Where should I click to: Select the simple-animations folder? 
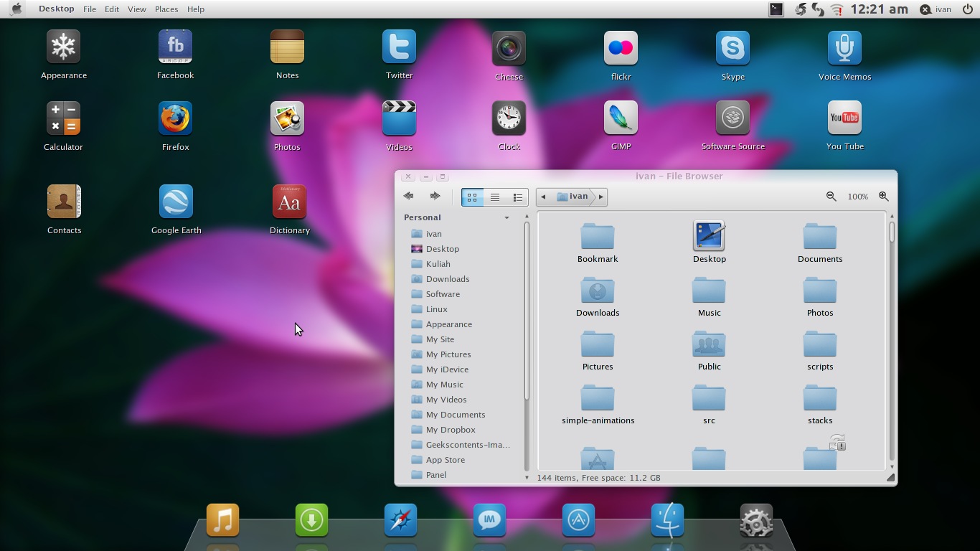click(598, 404)
